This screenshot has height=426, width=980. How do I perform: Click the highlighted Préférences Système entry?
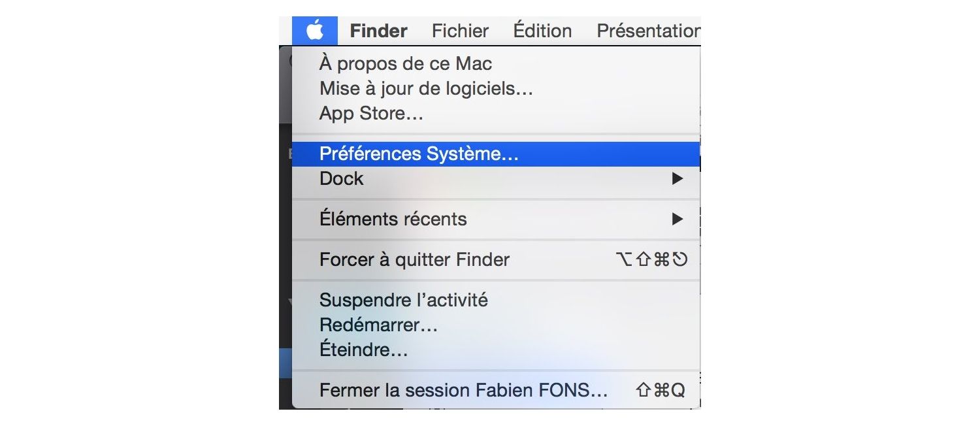point(419,153)
